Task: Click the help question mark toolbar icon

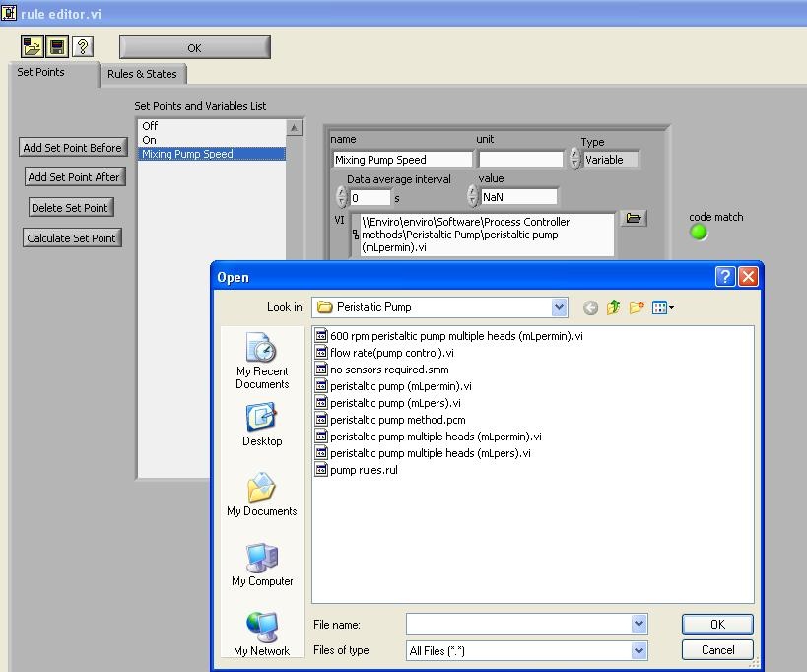Action: coord(83,47)
